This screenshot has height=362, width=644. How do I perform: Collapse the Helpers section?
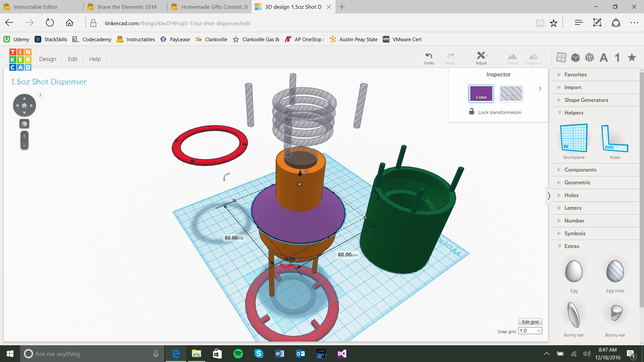point(574,113)
